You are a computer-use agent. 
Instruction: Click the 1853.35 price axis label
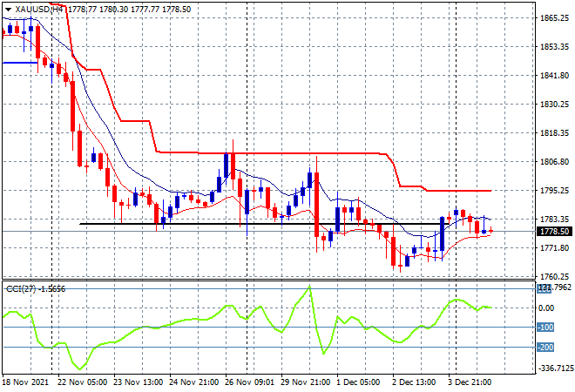[554, 46]
